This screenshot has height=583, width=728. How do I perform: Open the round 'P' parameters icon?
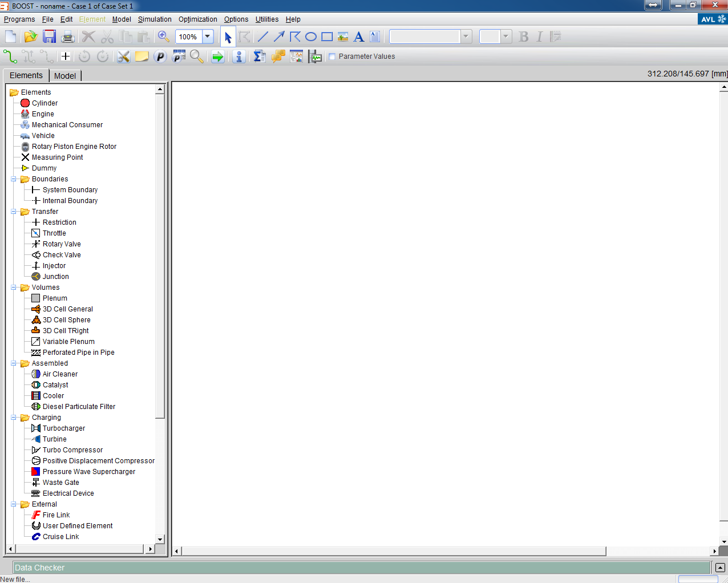click(160, 56)
